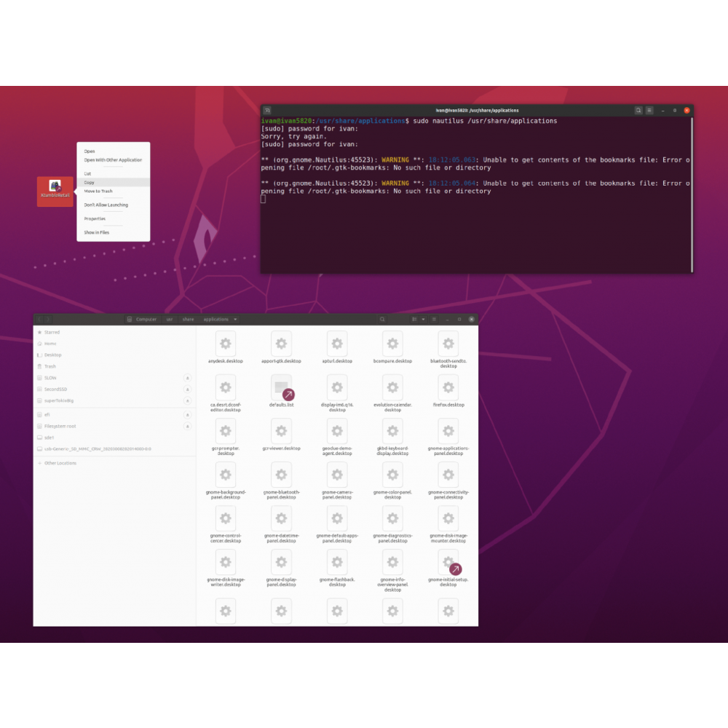Choose Don't Allow Launching menu entry
The width and height of the screenshot is (728, 728).
[106, 205]
